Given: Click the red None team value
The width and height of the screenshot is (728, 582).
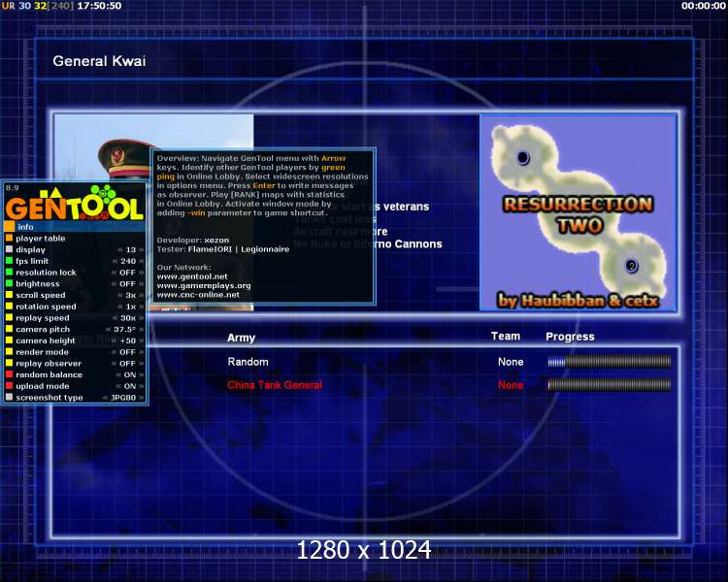Looking at the screenshot, I should pyautogui.click(x=511, y=385).
